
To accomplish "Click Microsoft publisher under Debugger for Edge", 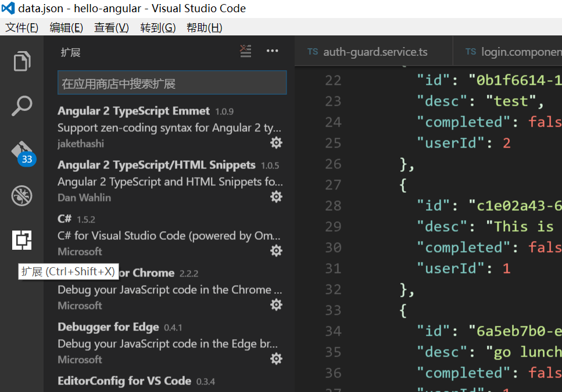I will 80,360.
